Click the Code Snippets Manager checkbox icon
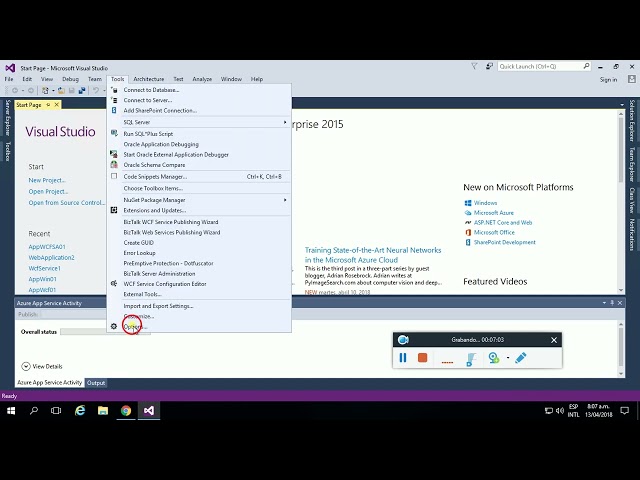The image size is (640, 480). [x=114, y=176]
